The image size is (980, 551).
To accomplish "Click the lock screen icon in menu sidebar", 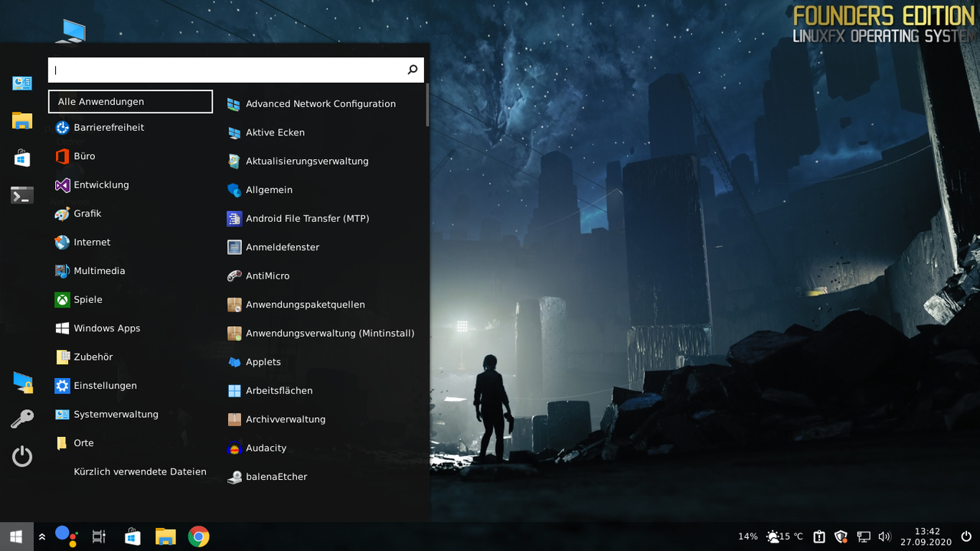I will pos(22,383).
